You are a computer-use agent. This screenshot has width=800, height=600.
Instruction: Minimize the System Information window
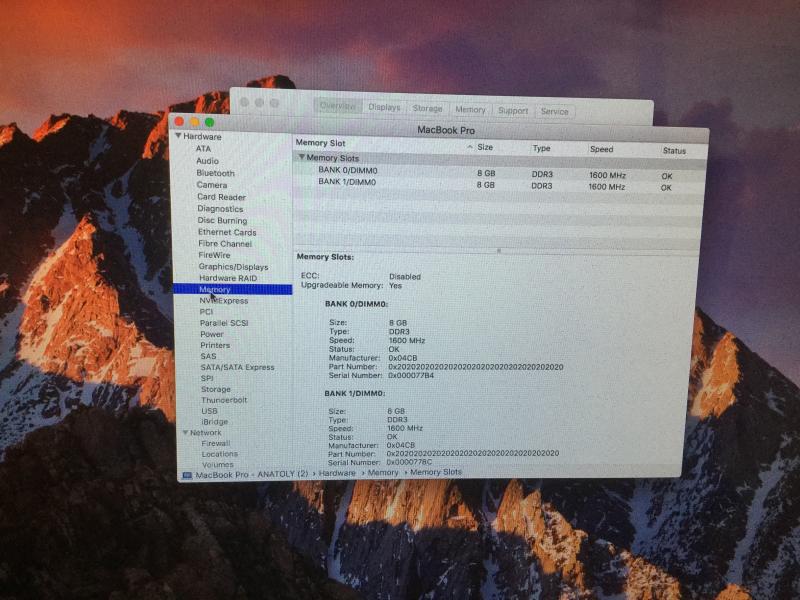coord(194,122)
